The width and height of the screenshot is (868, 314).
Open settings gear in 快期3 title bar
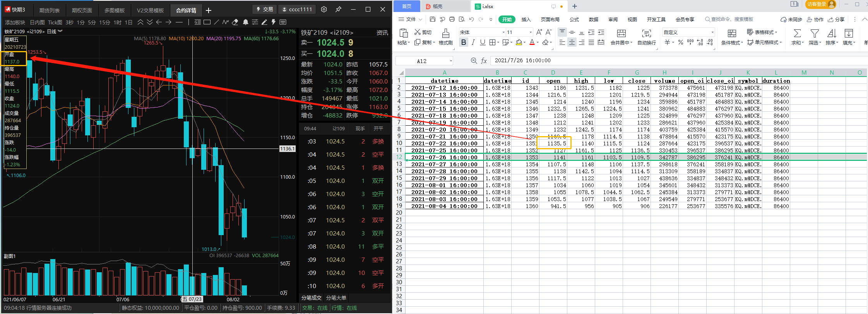324,9
